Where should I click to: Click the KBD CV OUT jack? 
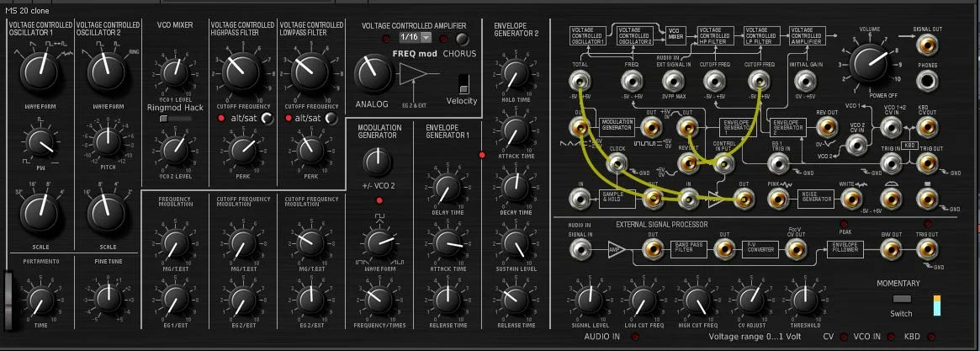tap(928, 127)
